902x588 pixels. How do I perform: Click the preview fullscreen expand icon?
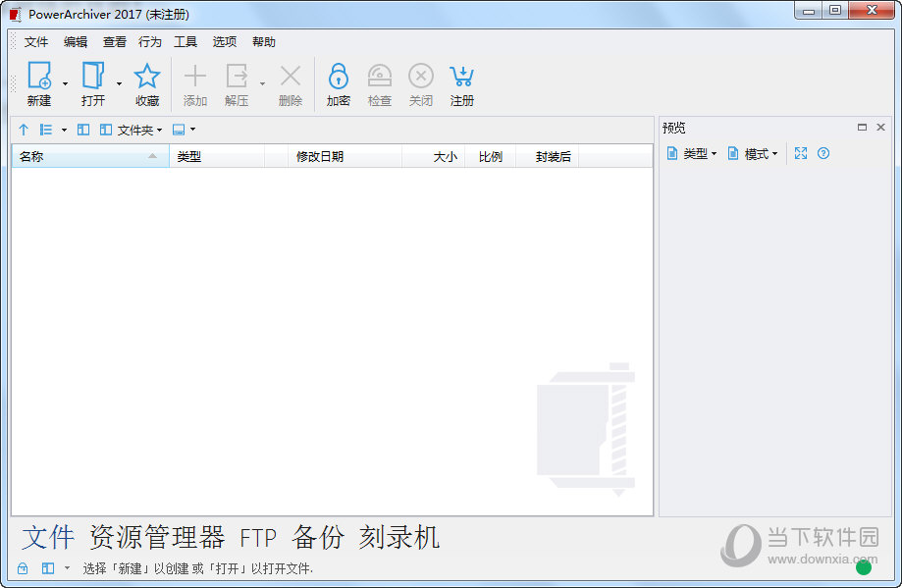(801, 153)
